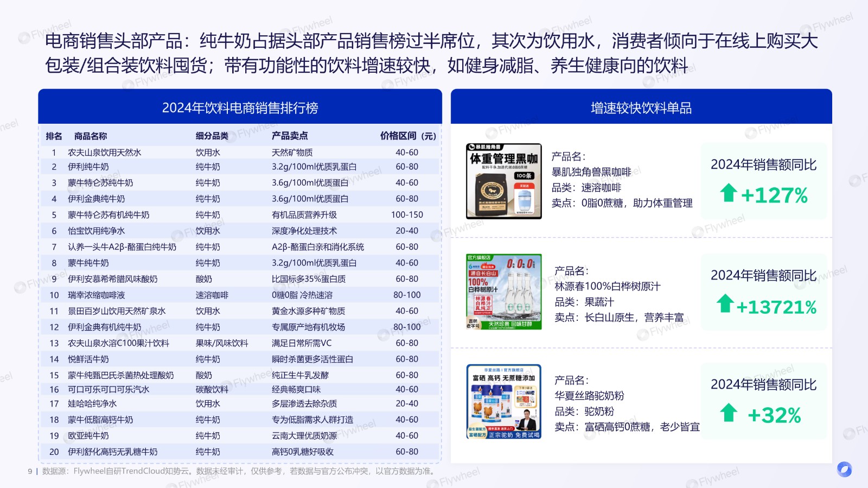This screenshot has width=868, height=488.
Task: Click the 比国标多35%蛋白质 selling point cell
Action: tap(309, 279)
